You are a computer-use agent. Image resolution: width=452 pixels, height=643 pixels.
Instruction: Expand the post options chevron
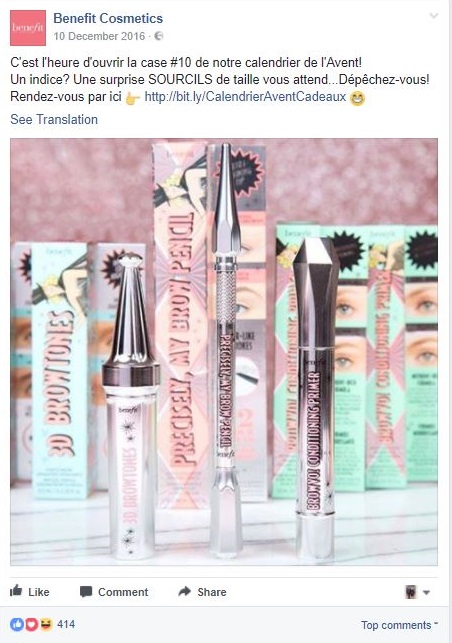[x=434, y=16]
